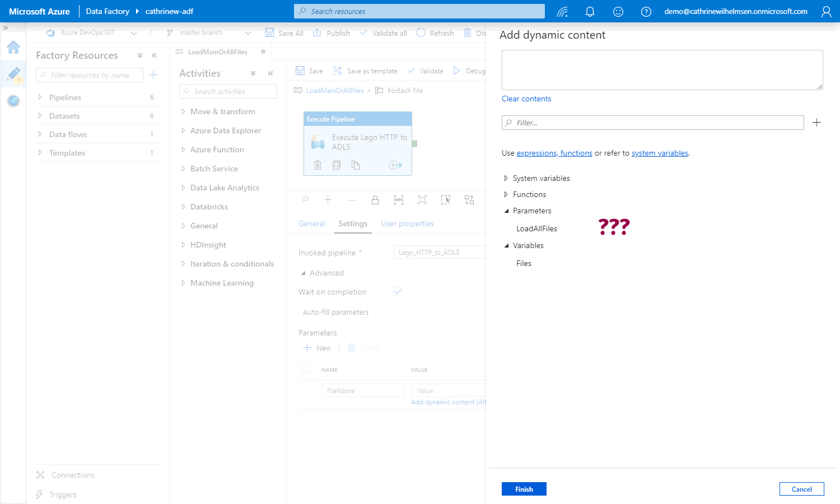The height and width of the screenshot is (504, 840).
Task: Click the plus icon beside Filter box
Action: pyautogui.click(x=816, y=123)
